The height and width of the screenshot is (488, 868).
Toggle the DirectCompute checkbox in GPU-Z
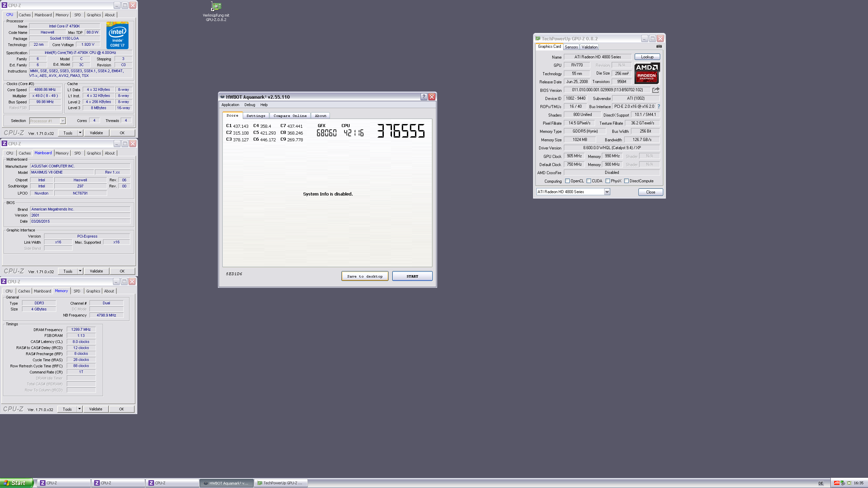tap(626, 181)
